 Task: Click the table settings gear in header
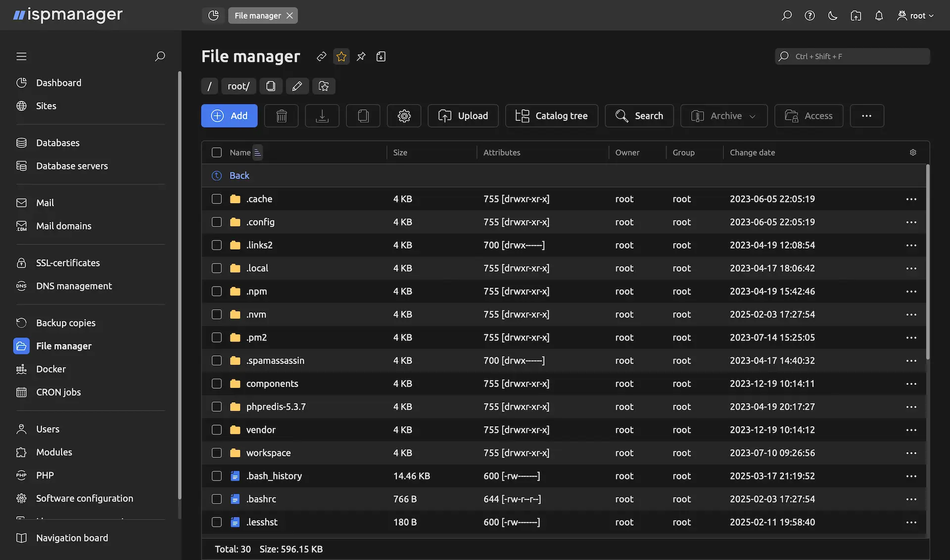click(913, 152)
